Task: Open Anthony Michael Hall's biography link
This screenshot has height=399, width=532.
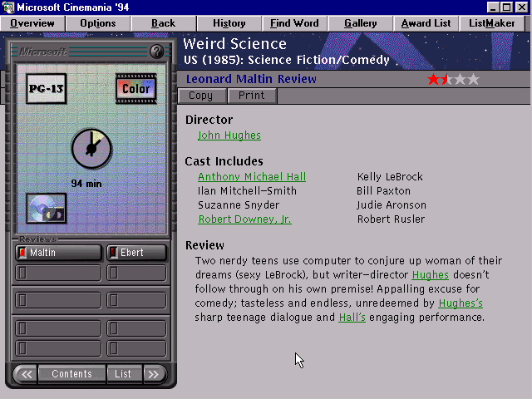Action: tap(252, 177)
